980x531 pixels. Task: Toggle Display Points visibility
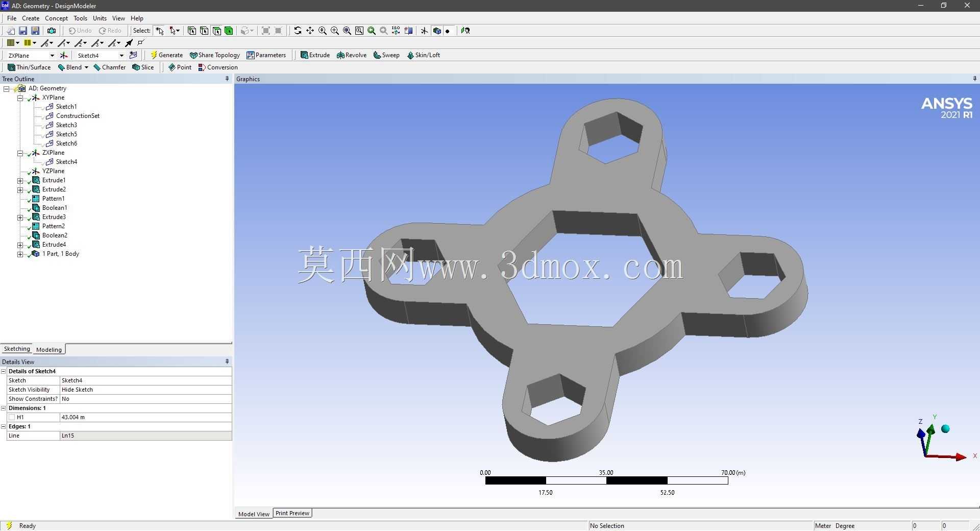[448, 31]
